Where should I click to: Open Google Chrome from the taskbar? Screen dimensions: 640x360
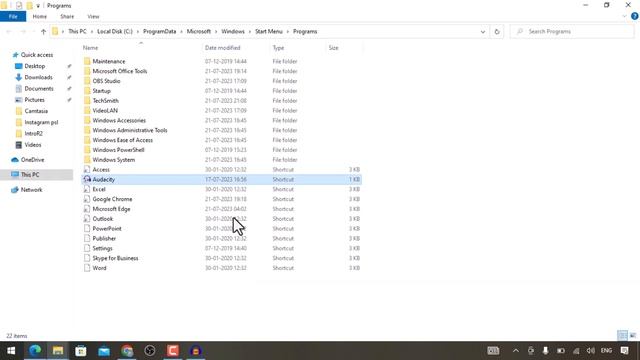(127, 351)
